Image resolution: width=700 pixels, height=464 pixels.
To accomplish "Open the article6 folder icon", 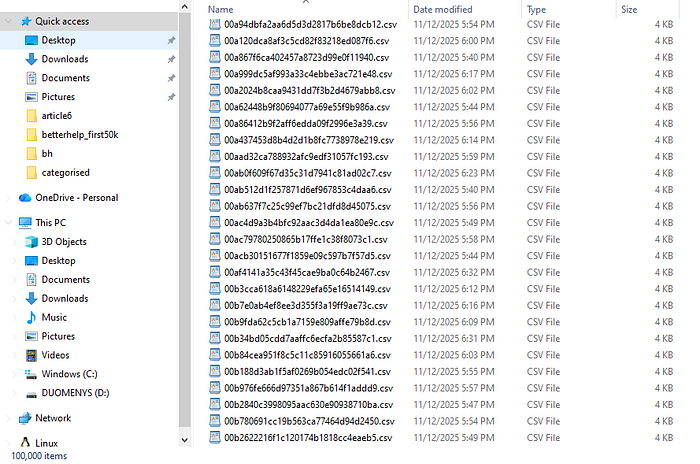I will (x=32, y=116).
